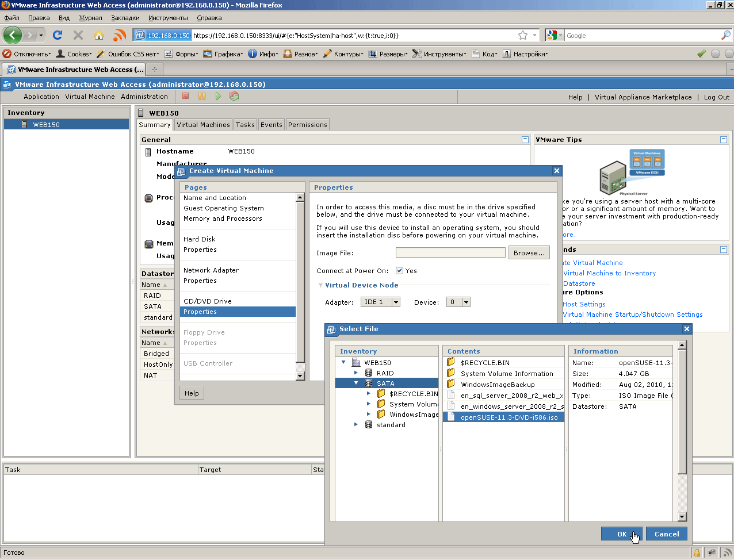Click the WindowsImageBackup folder icon in Contents
The width and height of the screenshot is (734, 560).
tap(451, 384)
